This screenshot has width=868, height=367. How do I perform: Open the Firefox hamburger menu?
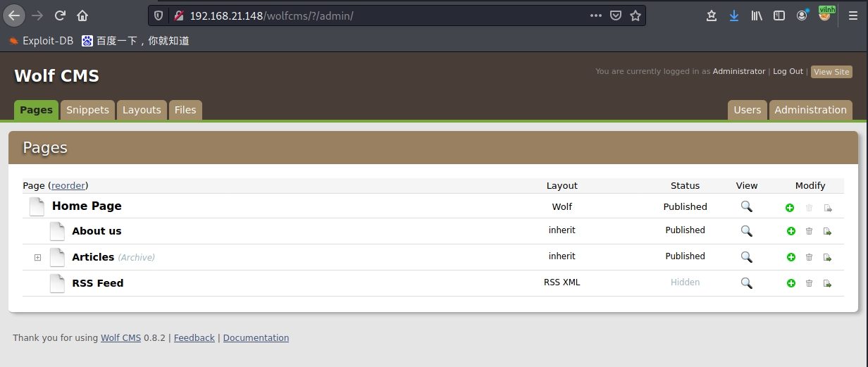click(x=852, y=15)
